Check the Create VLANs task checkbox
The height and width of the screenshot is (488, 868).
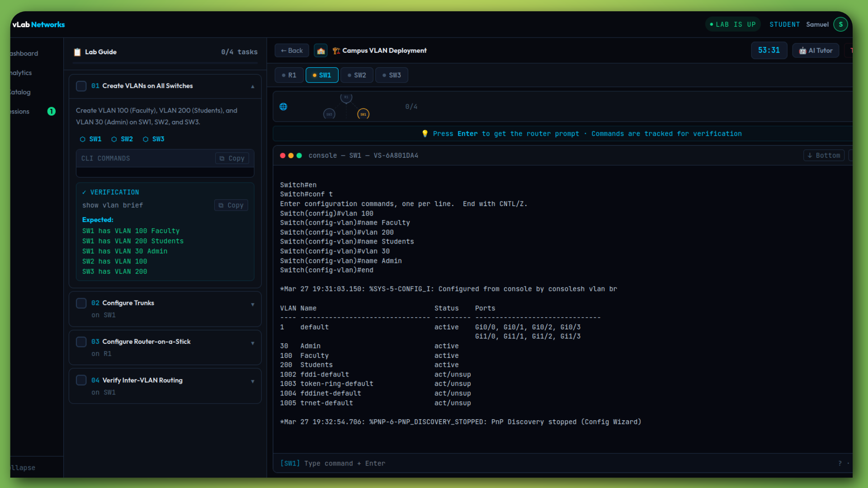click(81, 86)
